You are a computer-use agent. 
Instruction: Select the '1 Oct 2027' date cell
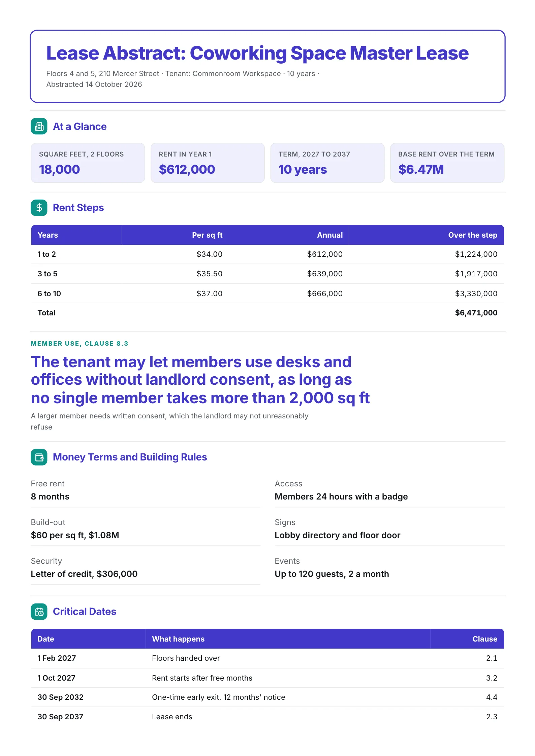(x=56, y=678)
